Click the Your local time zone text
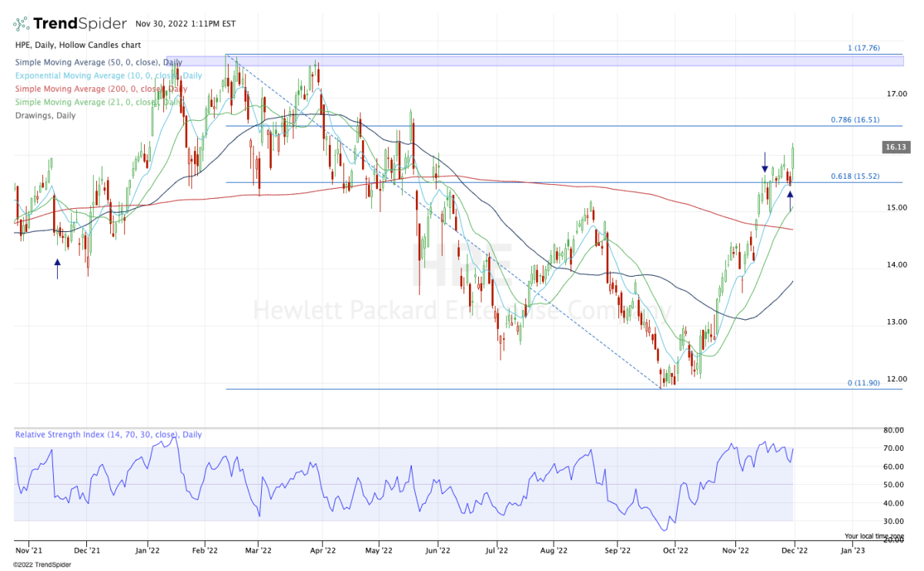Viewport: 924px width, 571px height. (x=874, y=536)
